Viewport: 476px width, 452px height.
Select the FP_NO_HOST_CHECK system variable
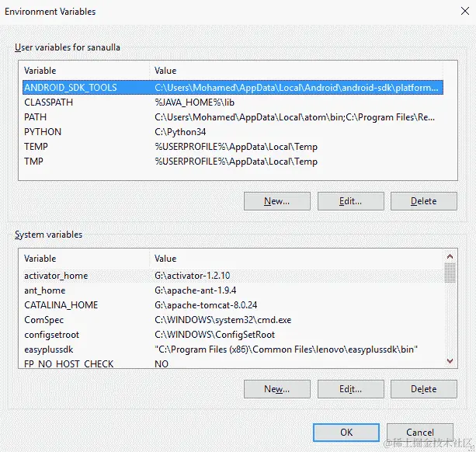tap(233, 363)
